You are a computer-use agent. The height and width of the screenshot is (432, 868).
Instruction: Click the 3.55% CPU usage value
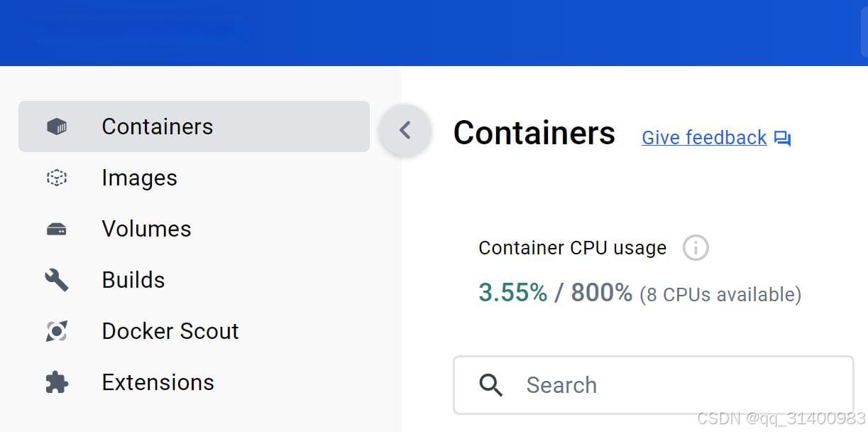click(x=513, y=293)
